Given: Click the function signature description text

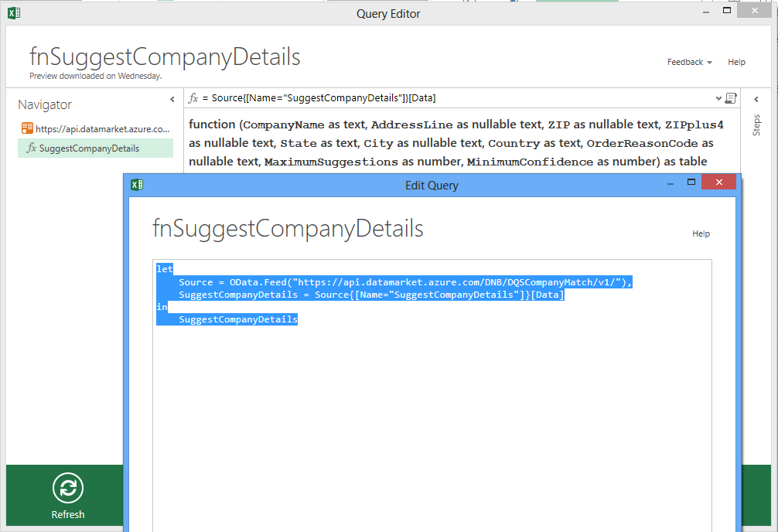Looking at the screenshot, I should 456,143.
